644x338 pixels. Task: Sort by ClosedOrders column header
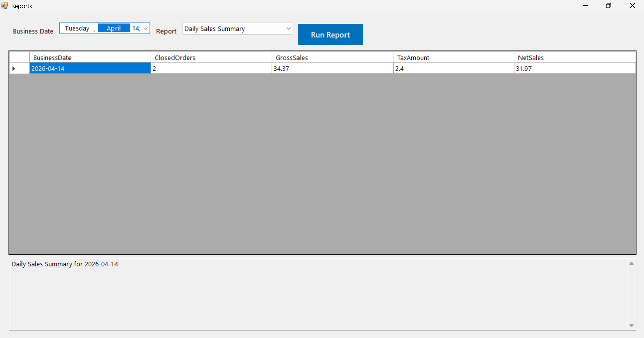pos(211,58)
